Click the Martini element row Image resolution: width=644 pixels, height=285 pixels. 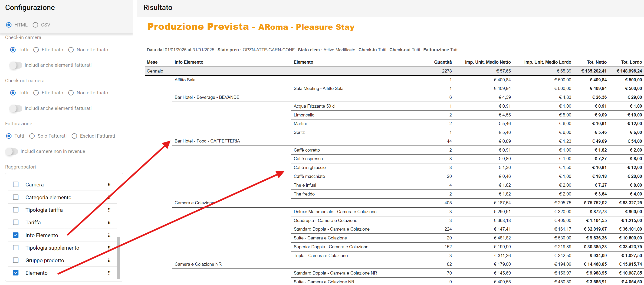(467, 124)
